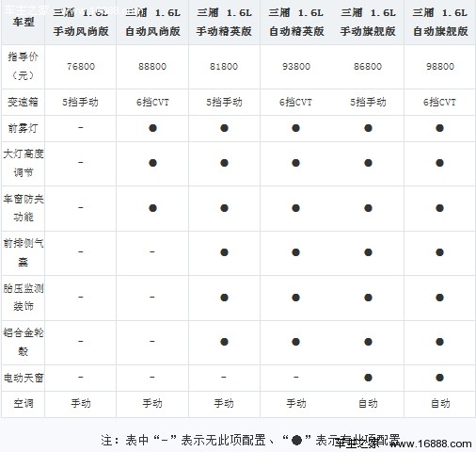Click the 前雾灯 dot for 自动风尚版
The image size is (476, 452).
152,128
